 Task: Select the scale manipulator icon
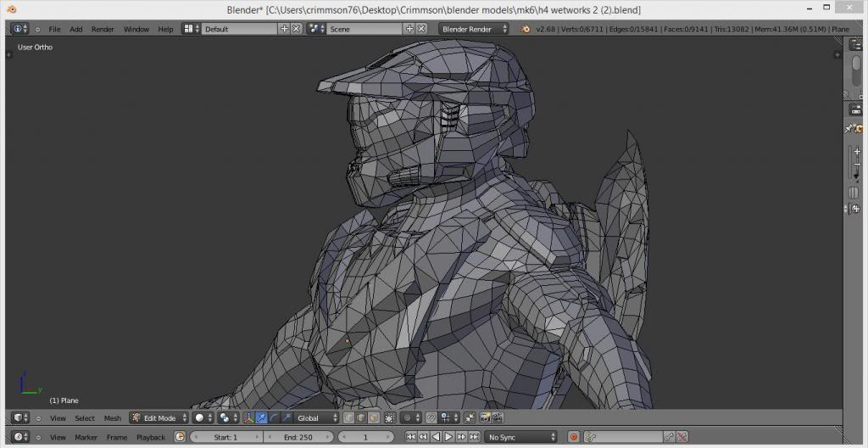[x=287, y=418]
